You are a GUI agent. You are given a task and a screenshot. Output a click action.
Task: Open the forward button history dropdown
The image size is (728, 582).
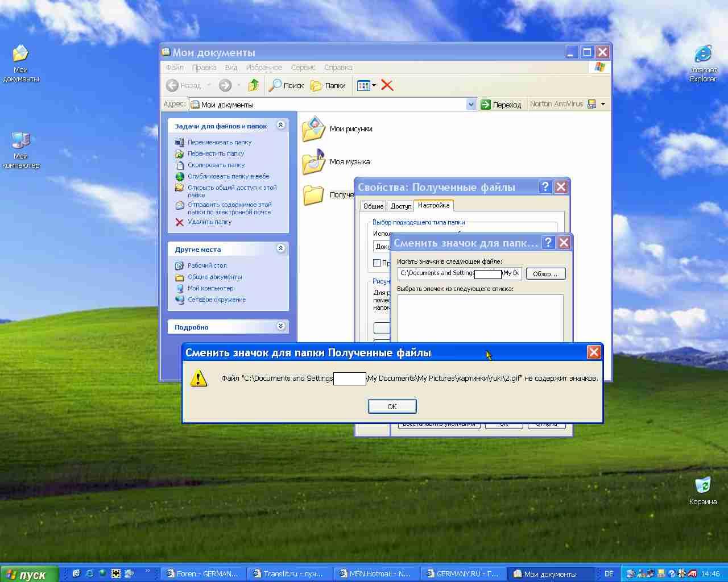(x=239, y=85)
